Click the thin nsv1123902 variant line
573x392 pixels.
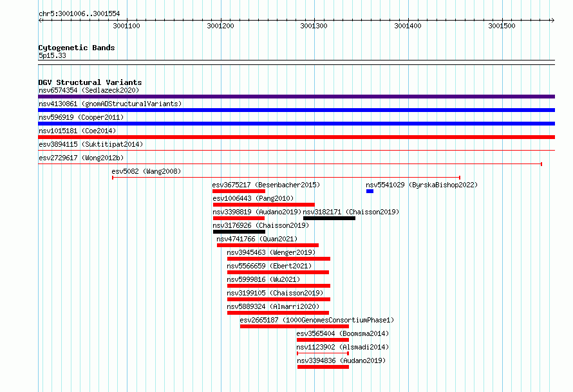tap(323, 353)
